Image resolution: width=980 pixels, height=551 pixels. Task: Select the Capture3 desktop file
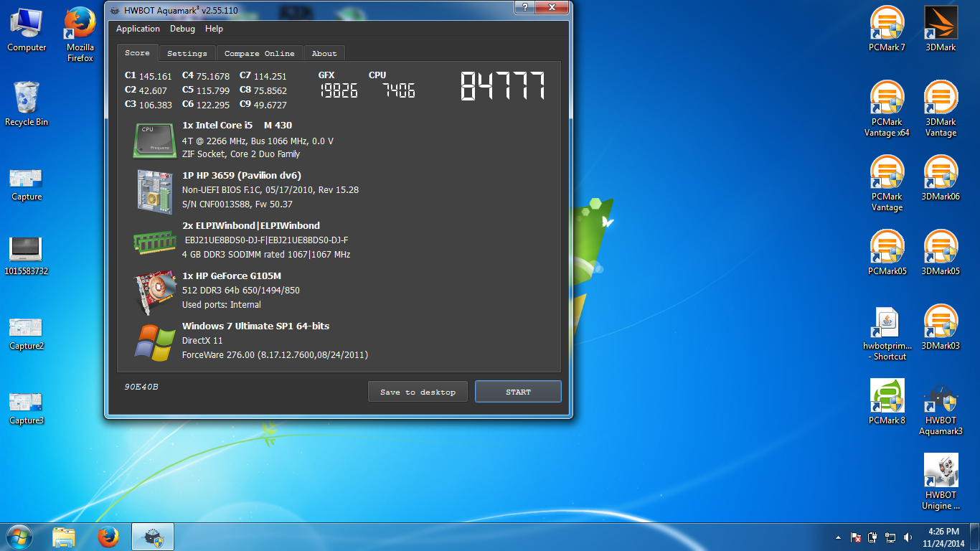(27, 408)
